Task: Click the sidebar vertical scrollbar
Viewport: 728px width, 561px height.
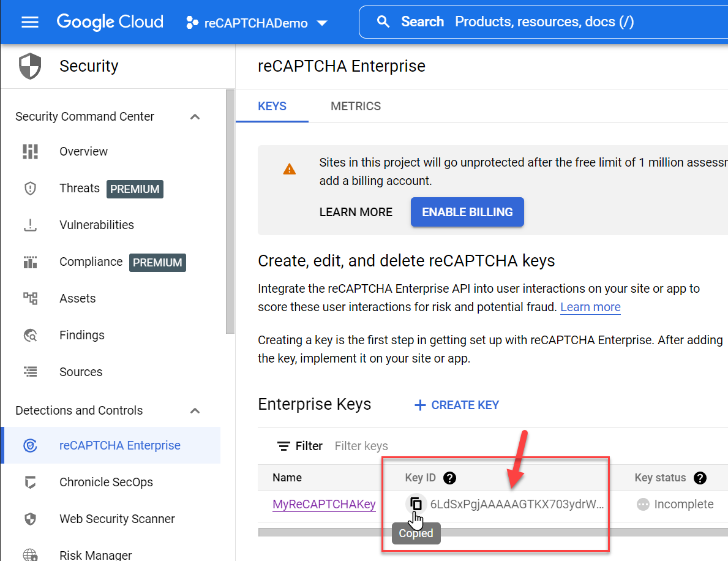Action: (230, 211)
